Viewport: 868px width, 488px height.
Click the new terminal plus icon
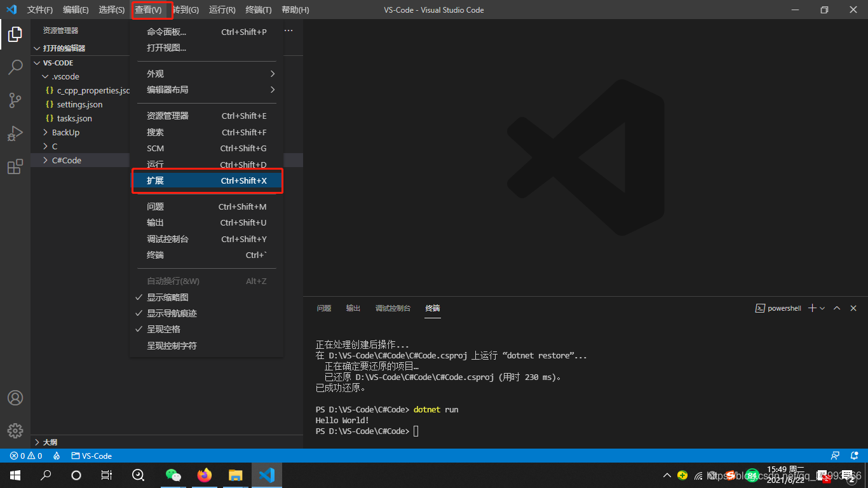[812, 308]
